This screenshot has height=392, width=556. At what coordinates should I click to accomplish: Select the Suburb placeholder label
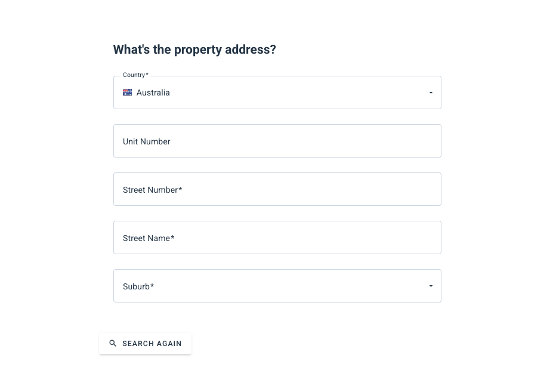[x=138, y=286]
